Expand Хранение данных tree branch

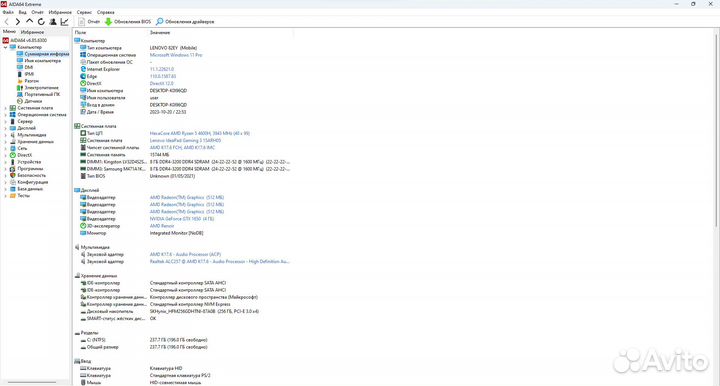(6, 142)
